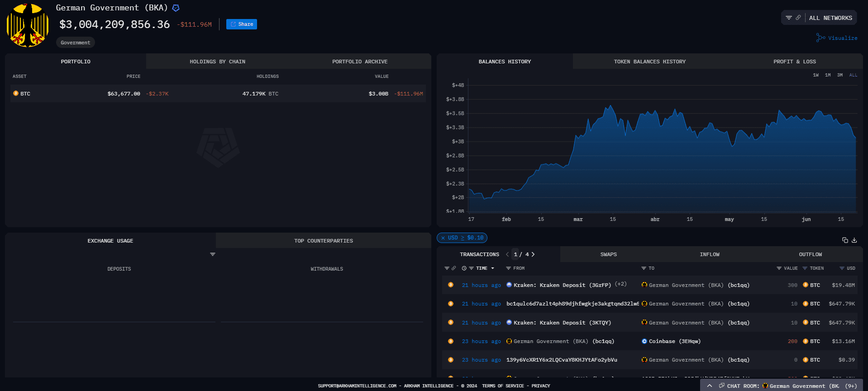Click the chain-link icon left of ALL NETWORKS
Screen dimensions: 868x391
coord(798,18)
